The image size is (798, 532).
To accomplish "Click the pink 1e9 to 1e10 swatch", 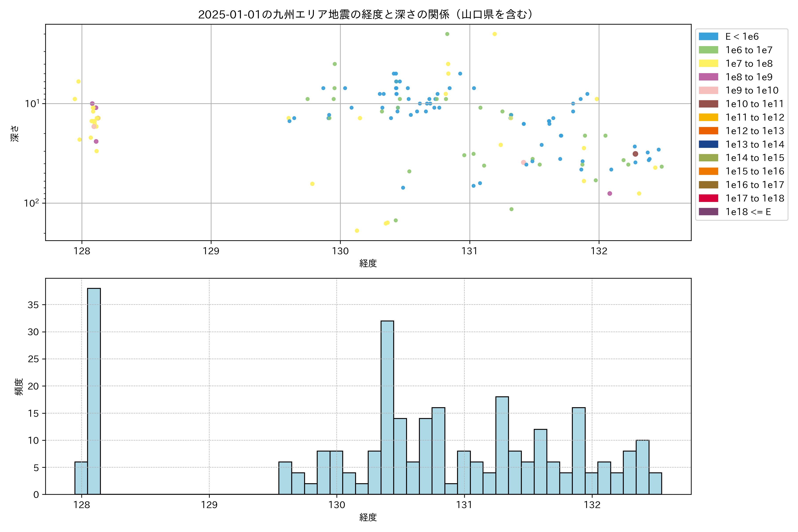I will coord(708,90).
